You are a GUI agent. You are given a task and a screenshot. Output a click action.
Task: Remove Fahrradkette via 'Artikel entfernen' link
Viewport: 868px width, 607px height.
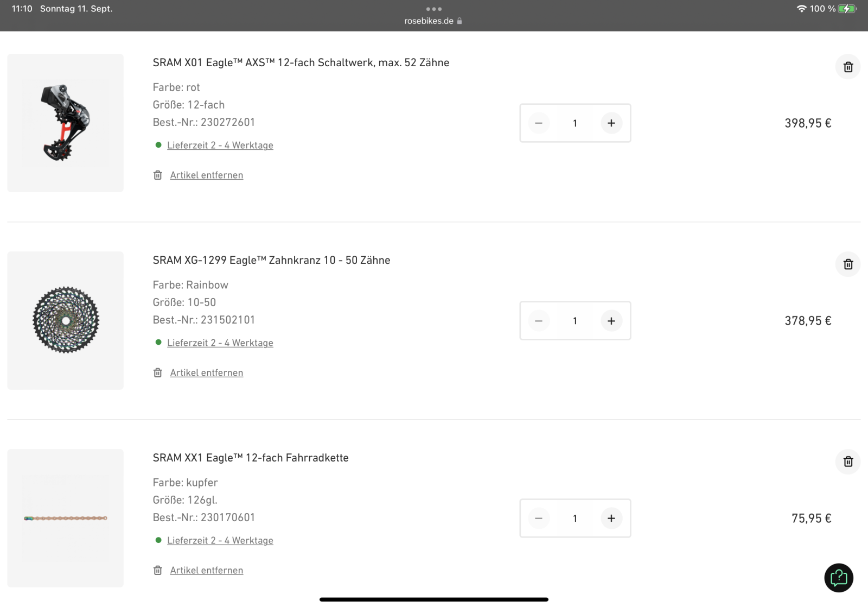pyautogui.click(x=206, y=571)
